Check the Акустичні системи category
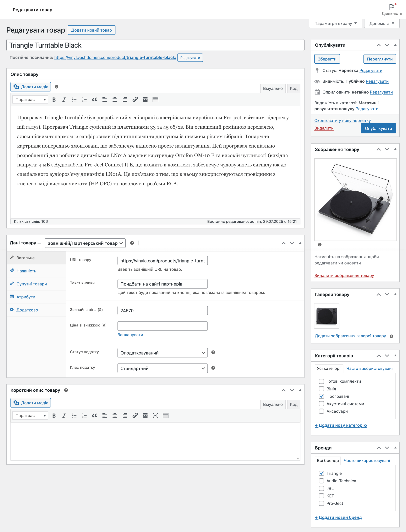This screenshot has width=406, height=532. (x=321, y=404)
